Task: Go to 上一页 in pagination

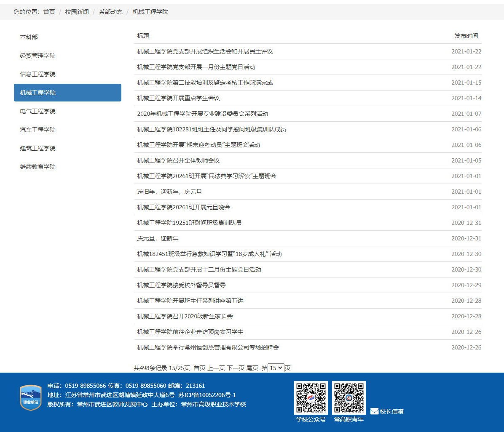Action: [216, 368]
